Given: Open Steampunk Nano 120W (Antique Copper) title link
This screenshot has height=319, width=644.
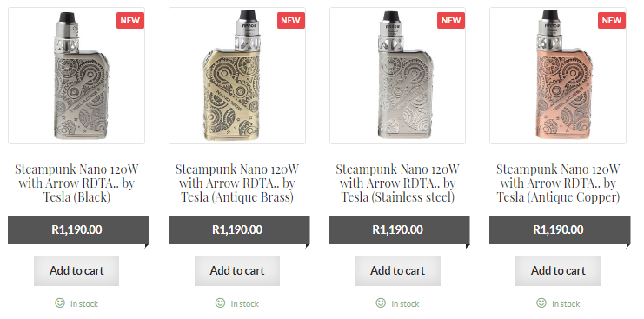Looking at the screenshot, I should (x=558, y=183).
